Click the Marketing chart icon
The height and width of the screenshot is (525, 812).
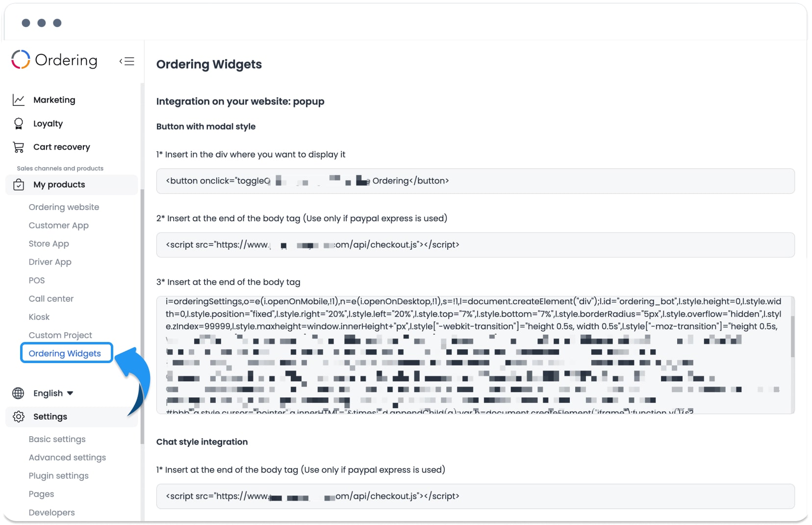(x=19, y=100)
